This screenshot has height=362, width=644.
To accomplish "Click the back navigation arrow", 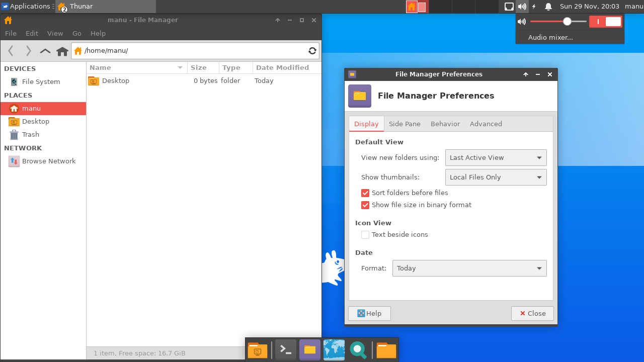I will (x=11, y=51).
